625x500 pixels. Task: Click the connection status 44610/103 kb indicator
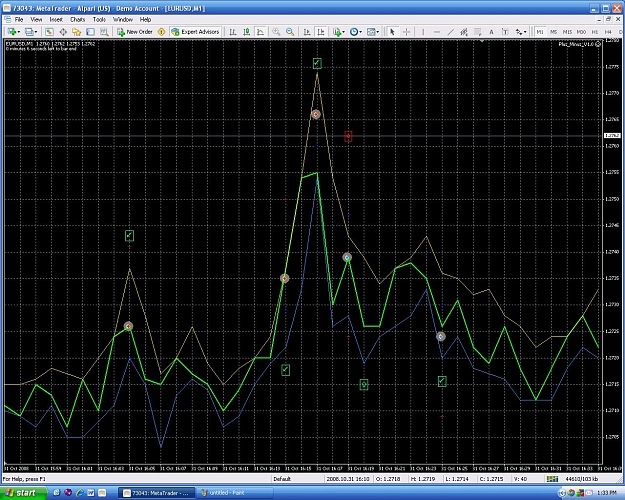581,479
